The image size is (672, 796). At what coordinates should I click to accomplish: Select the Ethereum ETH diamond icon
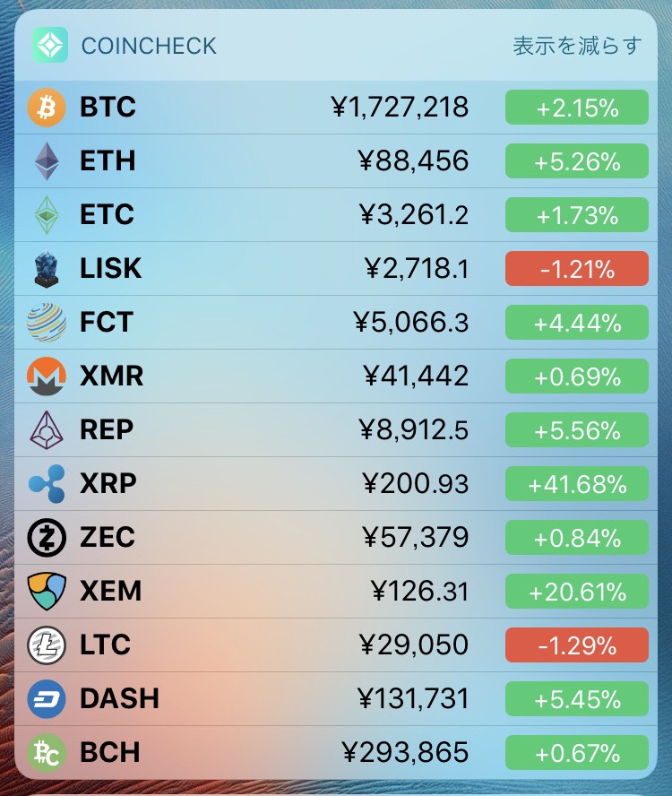[x=47, y=161]
